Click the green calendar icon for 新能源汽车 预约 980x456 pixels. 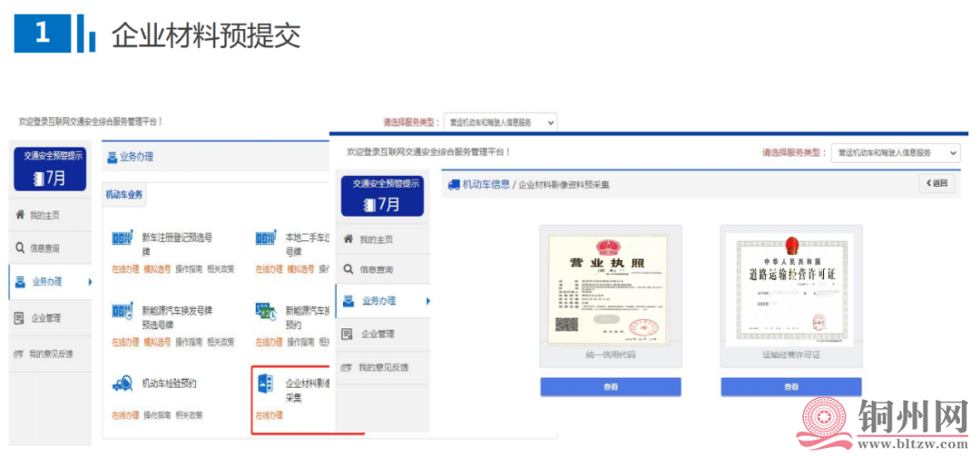(x=266, y=312)
